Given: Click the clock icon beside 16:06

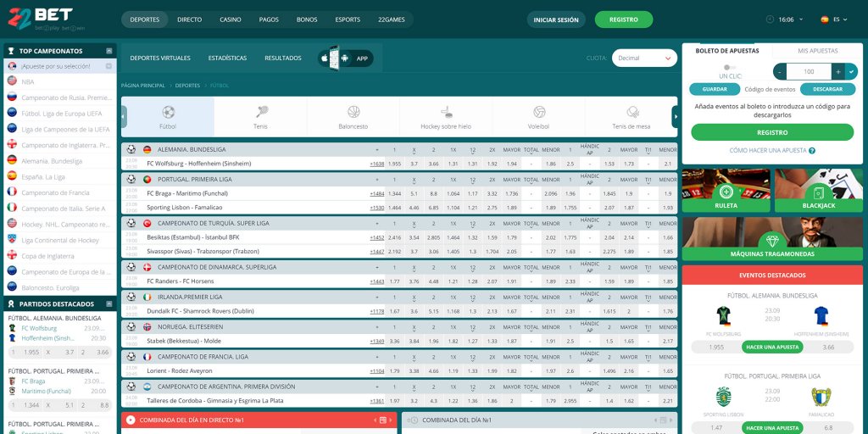Looking at the screenshot, I should tap(770, 19).
